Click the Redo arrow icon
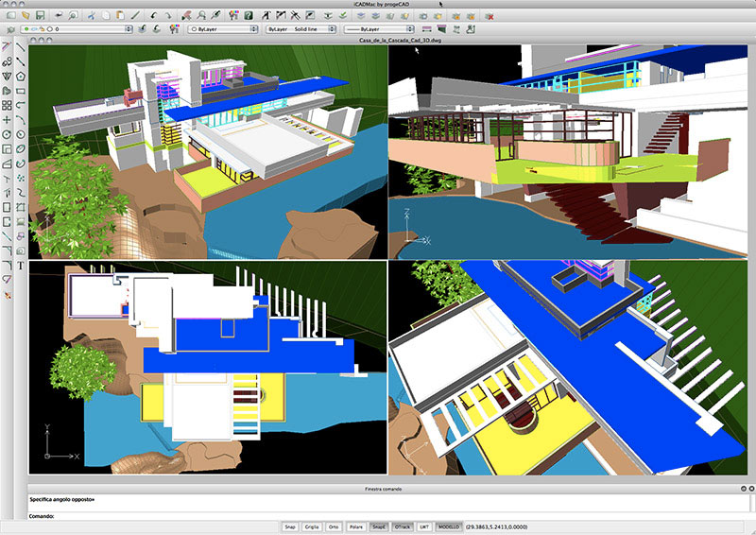756x535 pixels. [168, 15]
